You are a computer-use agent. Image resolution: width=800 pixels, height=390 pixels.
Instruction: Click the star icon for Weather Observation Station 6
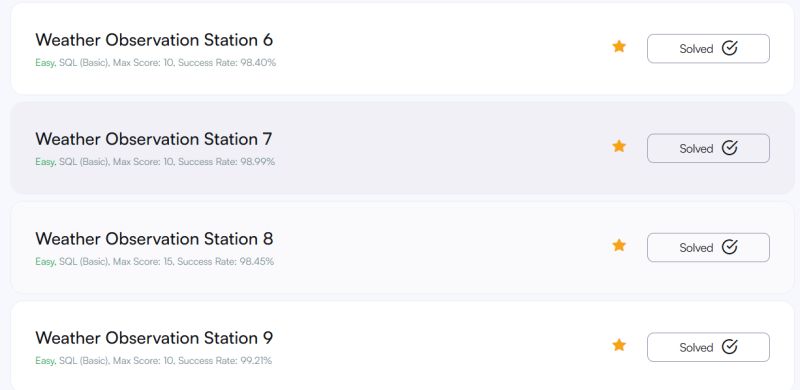[x=619, y=46]
